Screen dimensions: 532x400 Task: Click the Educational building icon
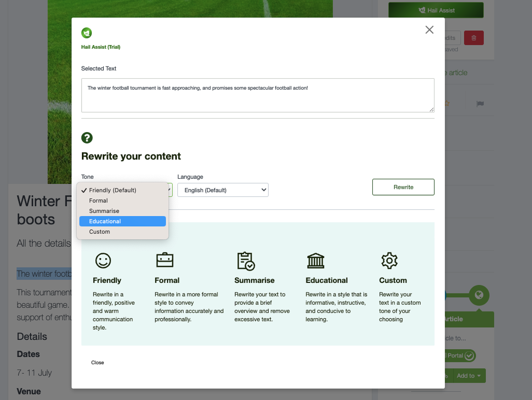point(315,260)
